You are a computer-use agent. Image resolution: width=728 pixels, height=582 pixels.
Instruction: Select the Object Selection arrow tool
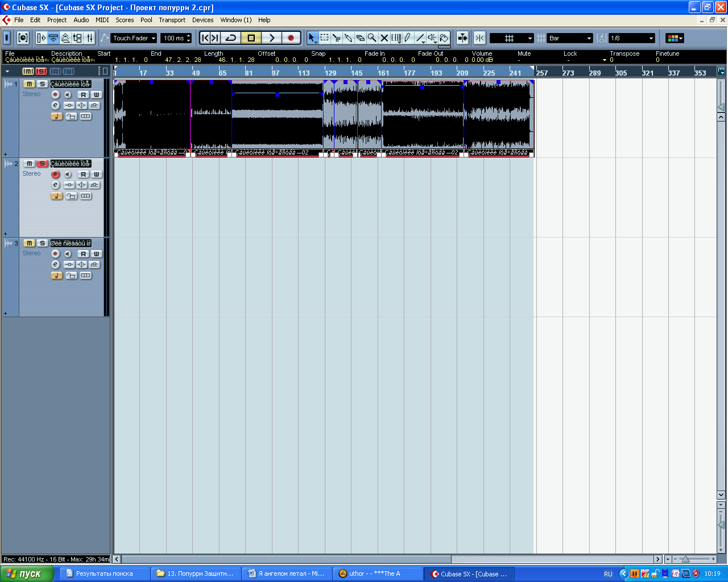click(x=312, y=38)
